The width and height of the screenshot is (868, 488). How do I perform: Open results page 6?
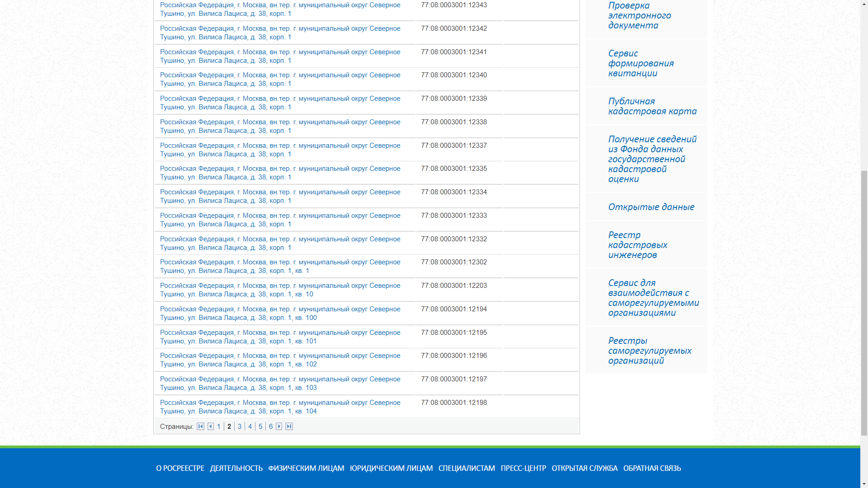click(271, 427)
